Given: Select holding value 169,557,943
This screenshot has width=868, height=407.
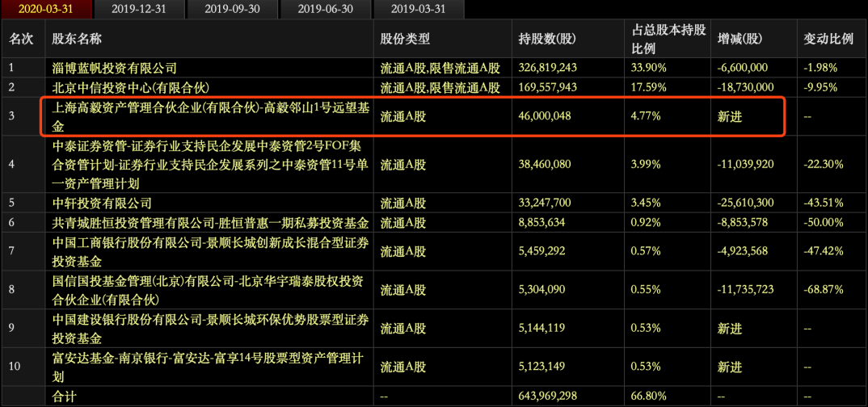Looking at the screenshot, I should point(547,87).
